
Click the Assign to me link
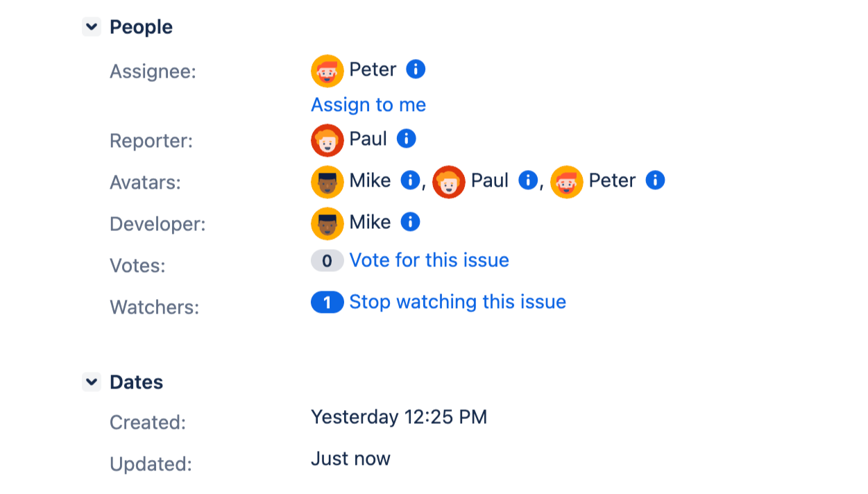[368, 105]
